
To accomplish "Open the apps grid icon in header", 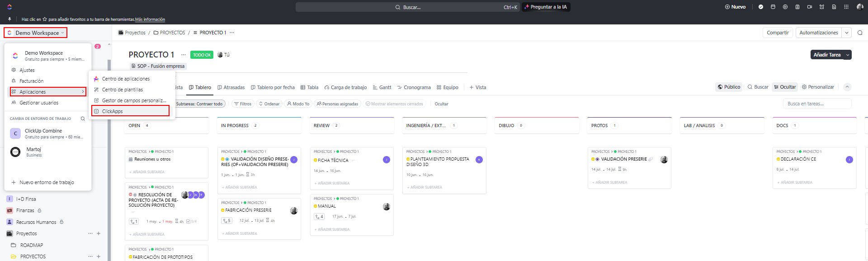I will [x=846, y=7].
